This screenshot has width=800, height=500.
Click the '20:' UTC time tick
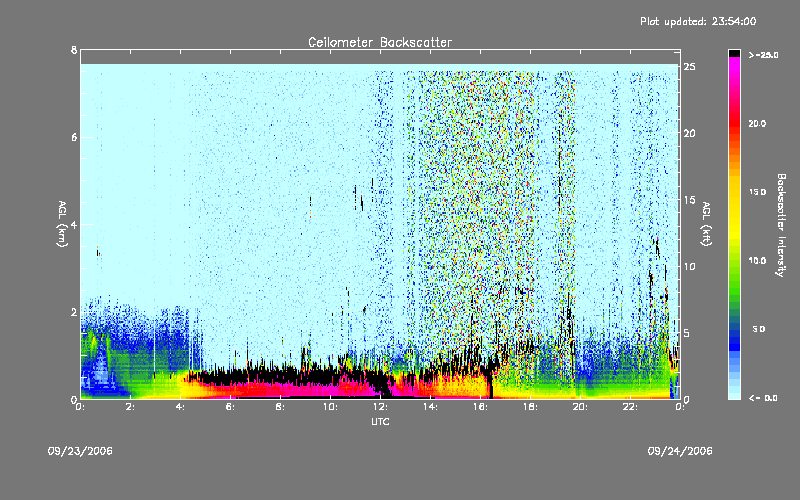(580, 407)
